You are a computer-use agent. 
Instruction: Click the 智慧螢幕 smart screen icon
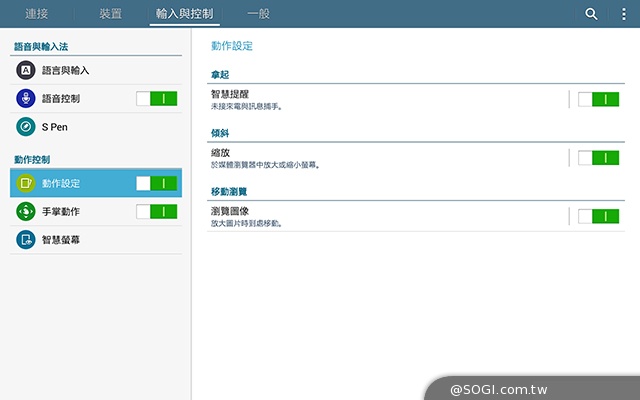(x=25, y=240)
